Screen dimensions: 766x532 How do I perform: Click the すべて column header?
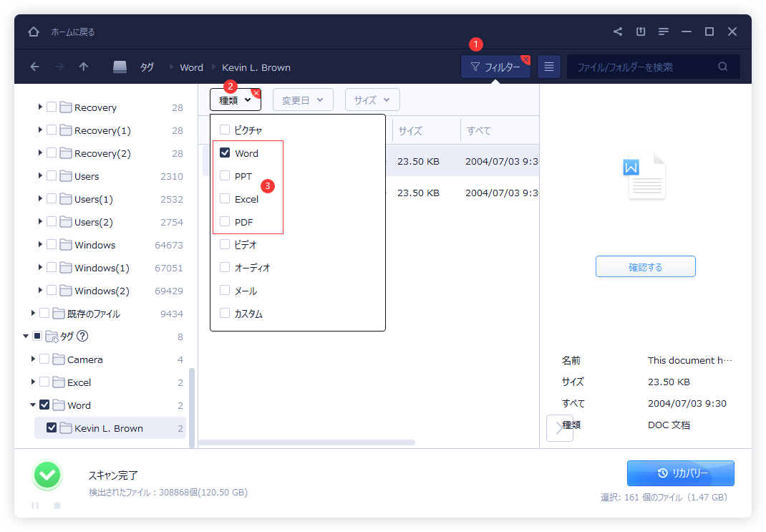pos(479,130)
